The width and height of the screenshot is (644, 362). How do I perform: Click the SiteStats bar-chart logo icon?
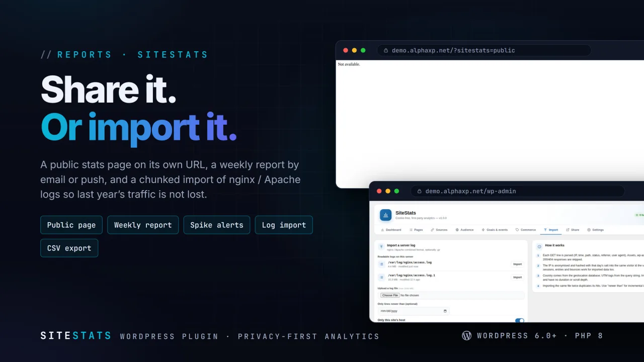tap(386, 215)
